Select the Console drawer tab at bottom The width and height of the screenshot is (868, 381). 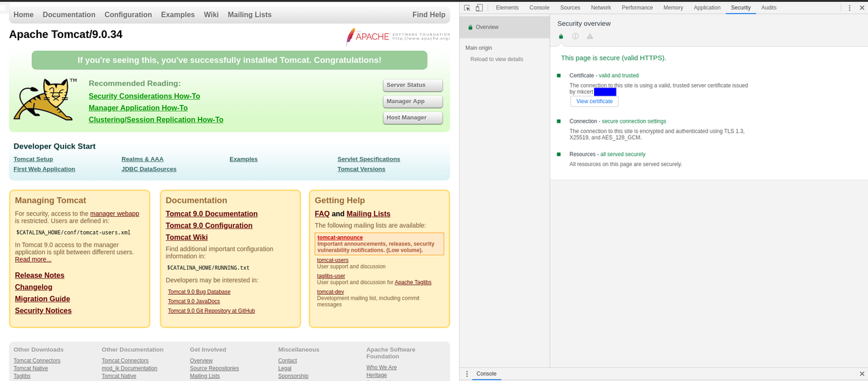pos(486,374)
